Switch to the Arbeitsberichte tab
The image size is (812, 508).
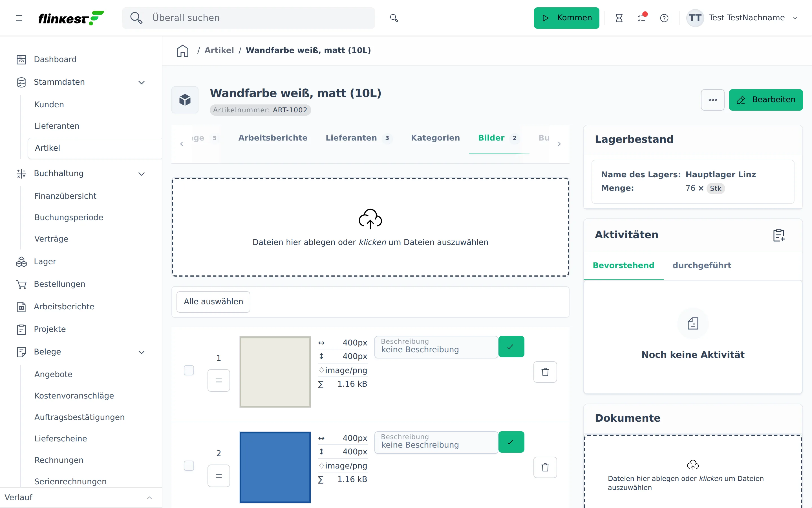[x=273, y=138]
